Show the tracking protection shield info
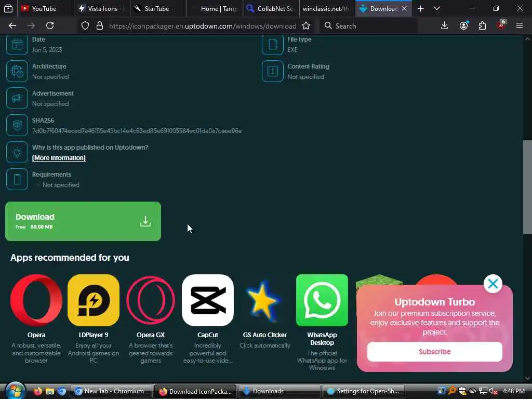The width and height of the screenshot is (532, 399). (x=85, y=26)
